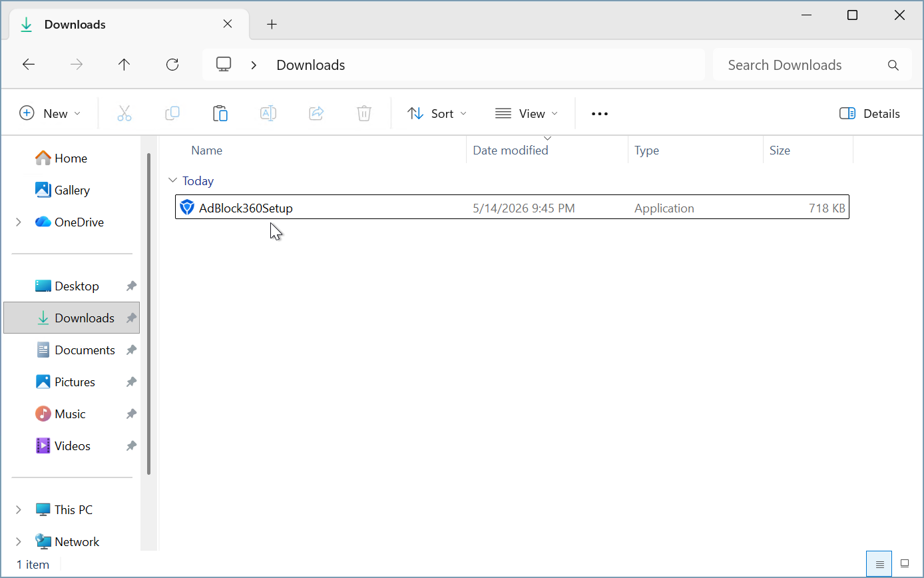Click the navigation pane scrollbar
Screen dimensions: 924x578
tap(149, 313)
